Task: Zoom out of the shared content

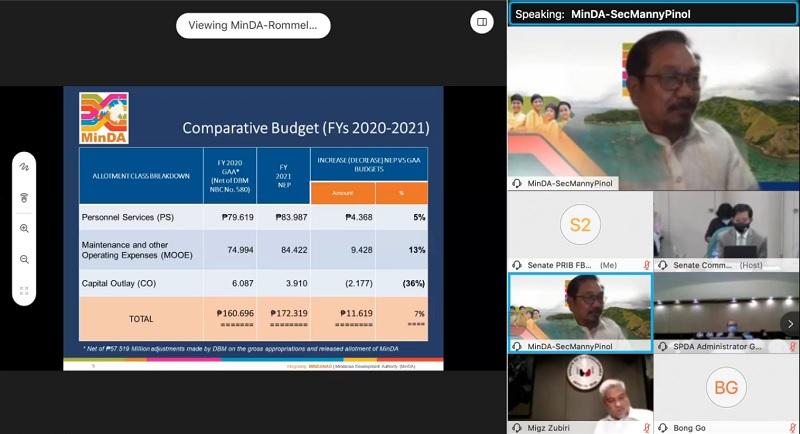Action: pos(24,260)
